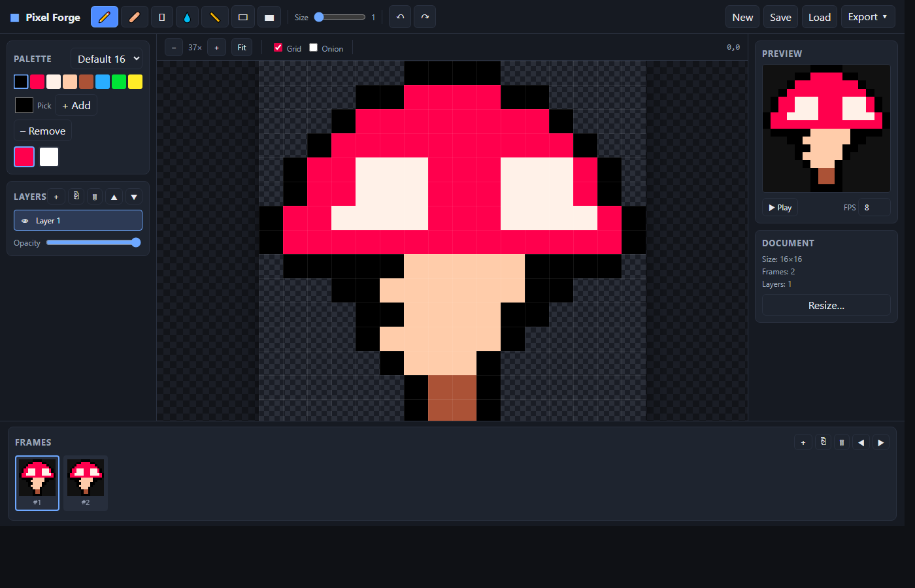Save the document

(x=780, y=17)
